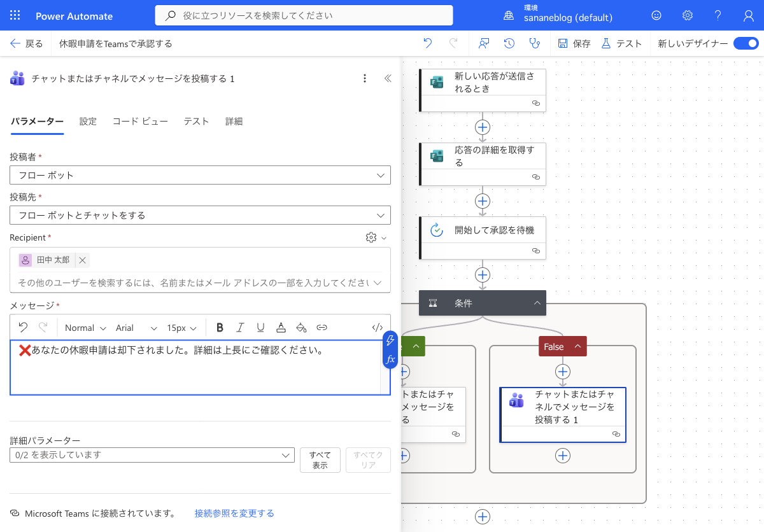Image resolution: width=764 pixels, height=532 pixels.
Task: Change the message font color
Action: click(x=281, y=328)
